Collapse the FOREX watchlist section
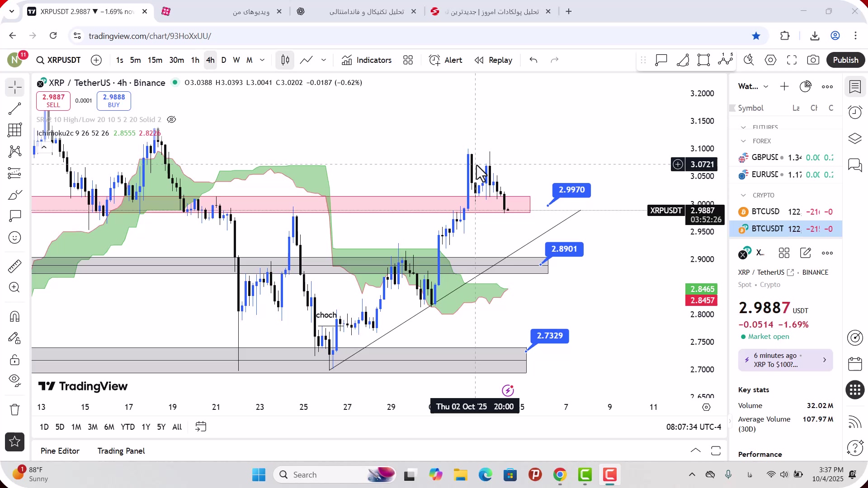This screenshot has height=488, width=868. pos(743,141)
